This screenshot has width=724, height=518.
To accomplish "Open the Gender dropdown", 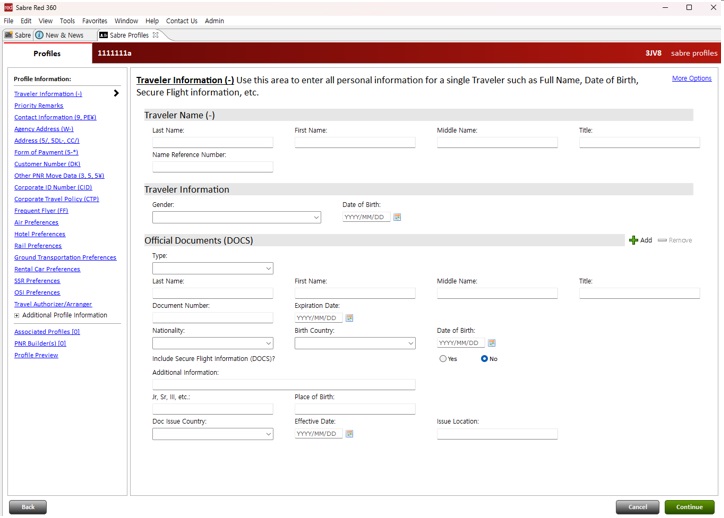I will click(x=237, y=217).
